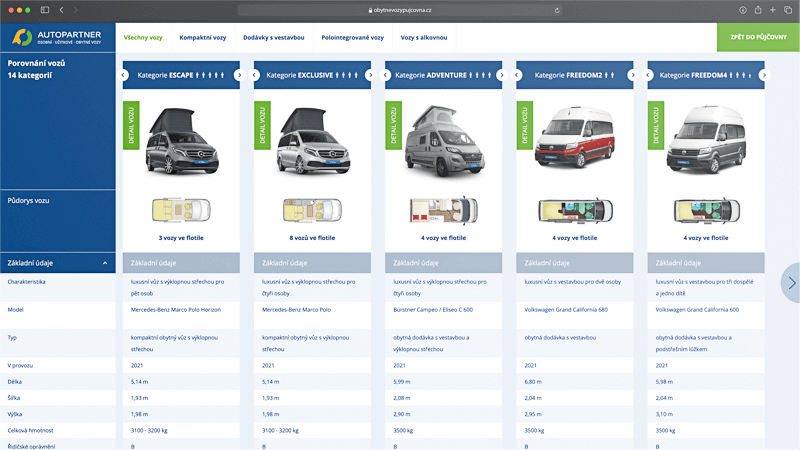Go back using the browser back arrow

click(x=61, y=10)
